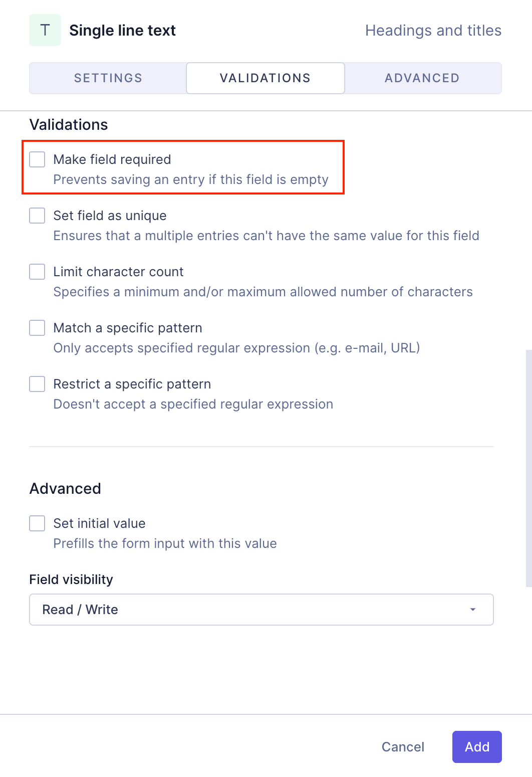Click the Validations section heading
532x777 pixels.
[69, 124]
